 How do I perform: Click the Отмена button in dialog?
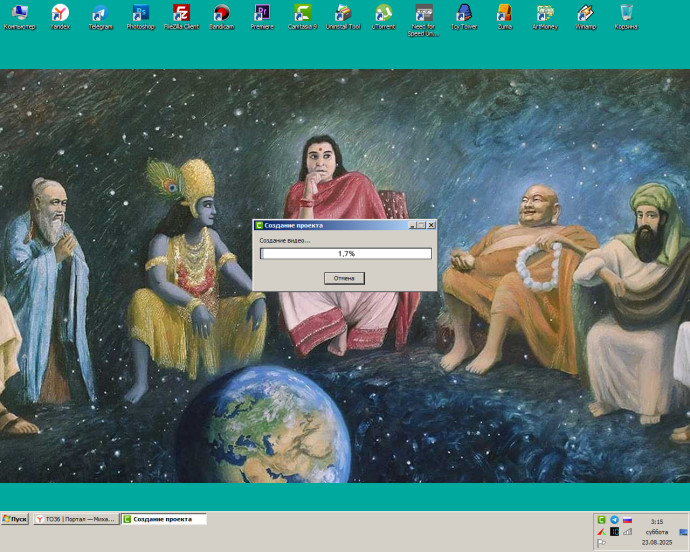pos(344,278)
